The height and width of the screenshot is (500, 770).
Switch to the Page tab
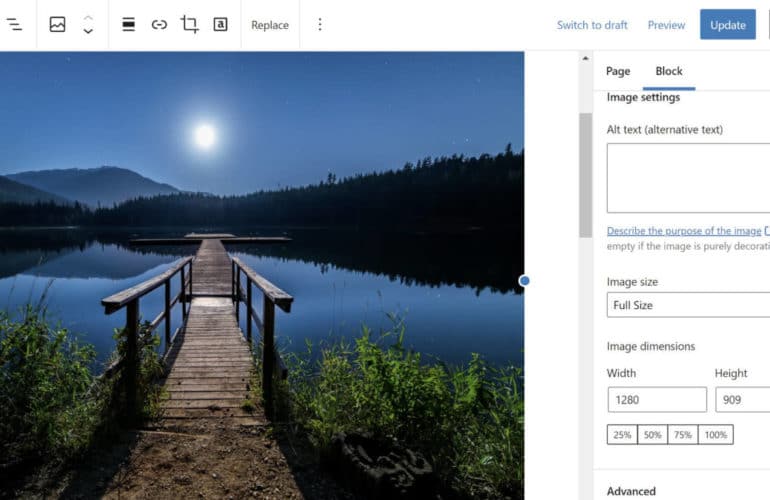pyautogui.click(x=618, y=71)
